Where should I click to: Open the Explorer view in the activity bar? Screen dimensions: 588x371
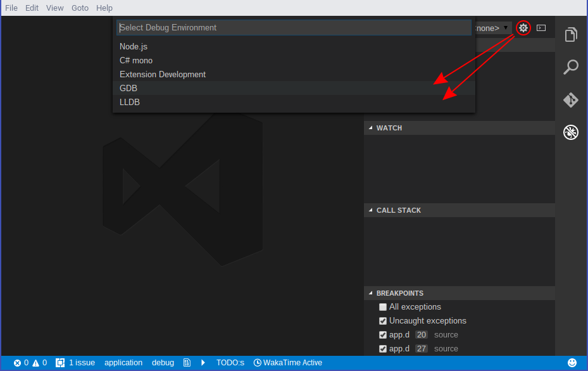(x=571, y=35)
